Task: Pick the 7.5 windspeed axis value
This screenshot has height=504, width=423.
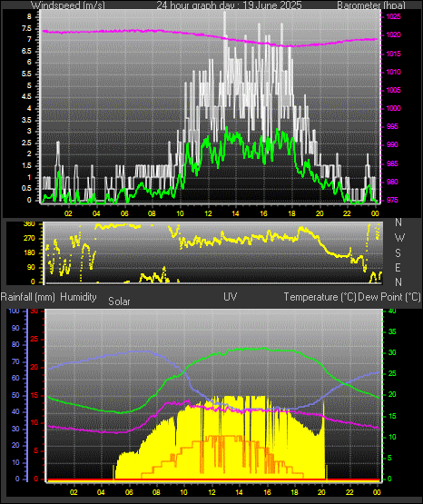Action: click(26, 28)
